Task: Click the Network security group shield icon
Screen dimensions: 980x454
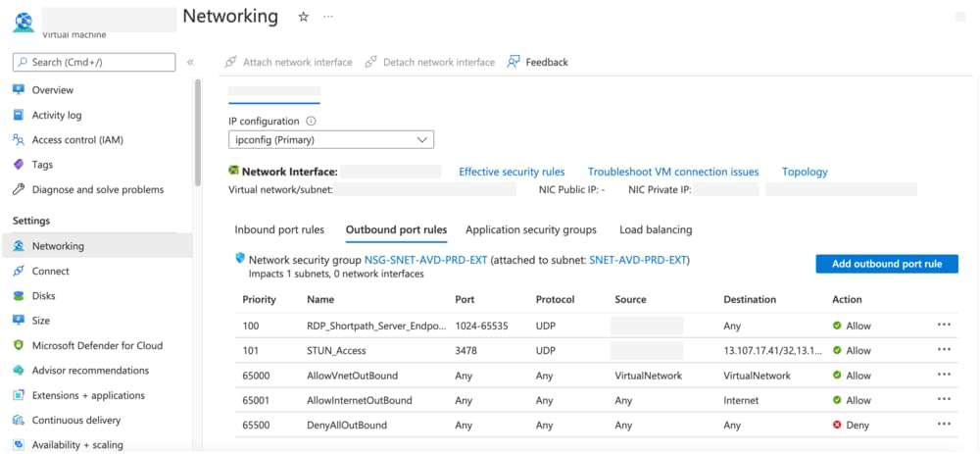Action: [239, 259]
